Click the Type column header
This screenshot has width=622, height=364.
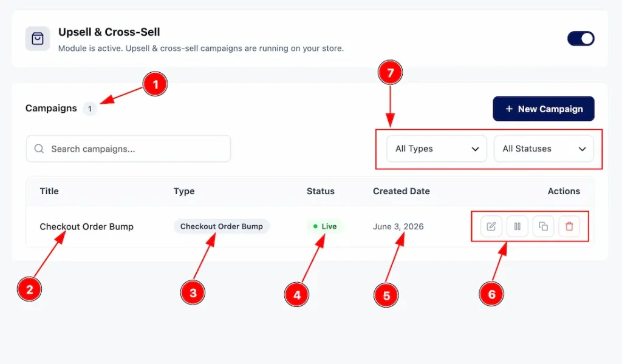pyautogui.click(x=184, y=191)
